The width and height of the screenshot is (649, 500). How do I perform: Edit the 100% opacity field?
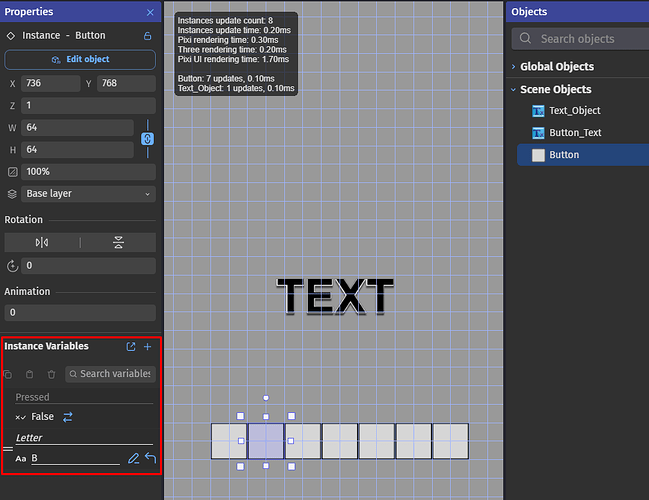tap(88, 172)
